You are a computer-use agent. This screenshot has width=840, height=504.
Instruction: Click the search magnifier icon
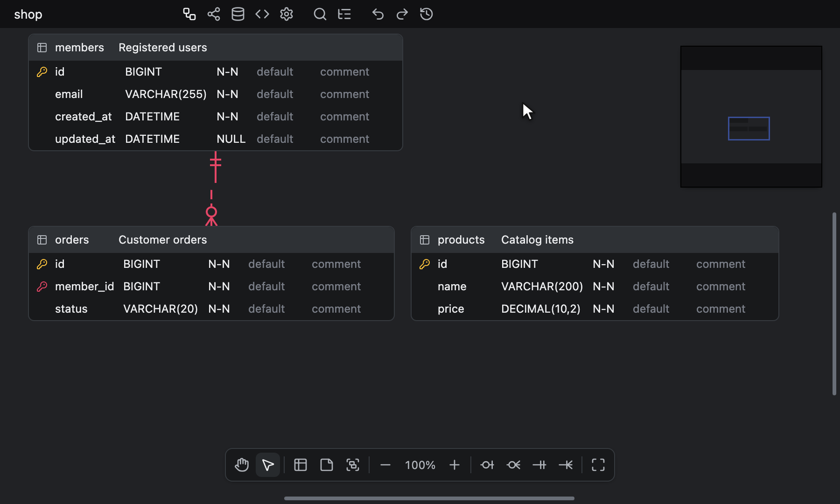tap(320, 14)
